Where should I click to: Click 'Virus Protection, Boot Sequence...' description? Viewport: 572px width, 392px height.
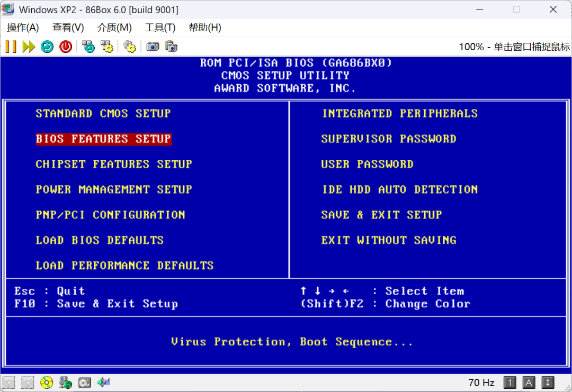[292, 342]
